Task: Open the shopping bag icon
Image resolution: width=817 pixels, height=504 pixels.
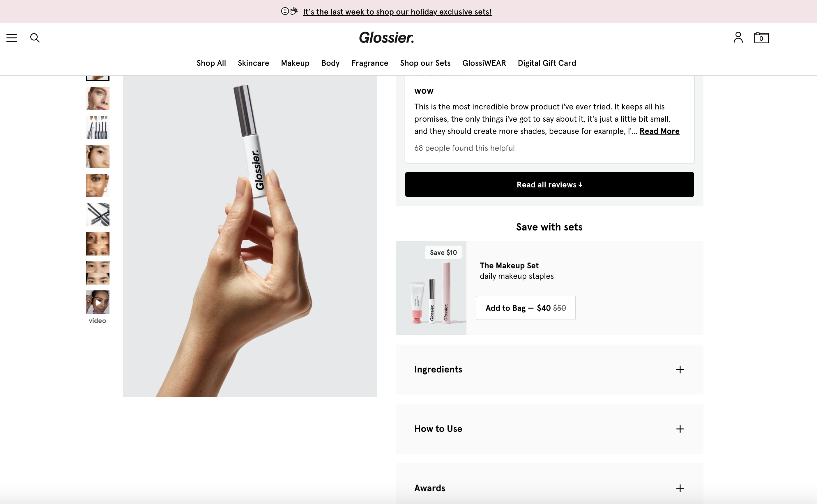Action: coord(761,38)
